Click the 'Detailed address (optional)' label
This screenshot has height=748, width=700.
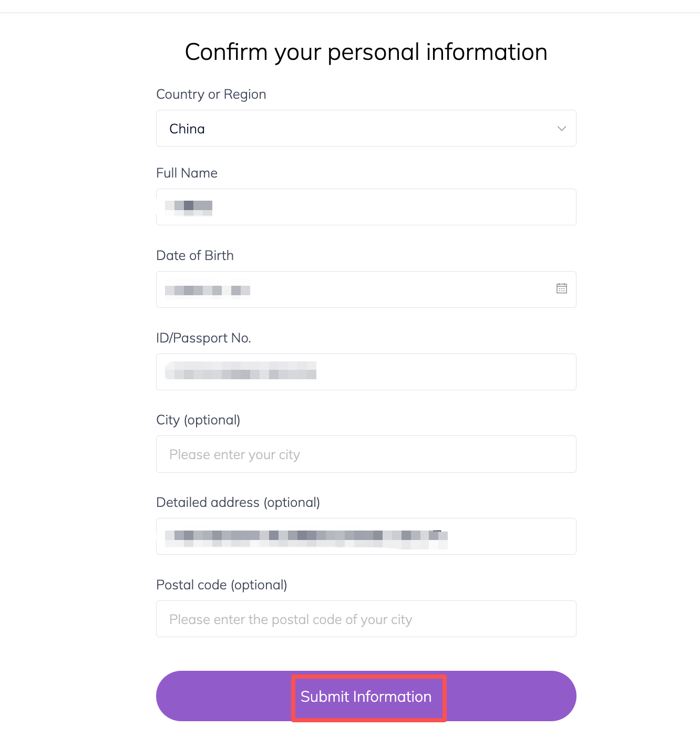click(238, 502)
